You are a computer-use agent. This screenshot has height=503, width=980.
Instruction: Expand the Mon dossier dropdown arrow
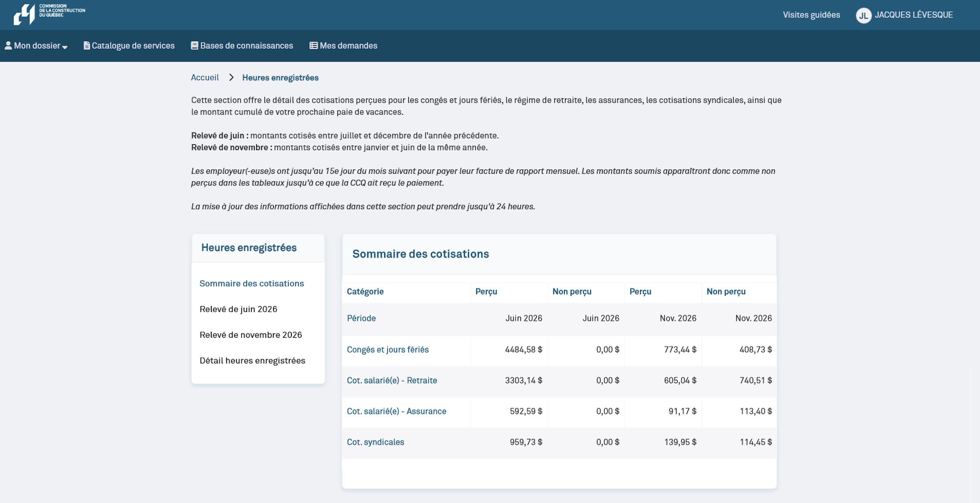(65, 47)
